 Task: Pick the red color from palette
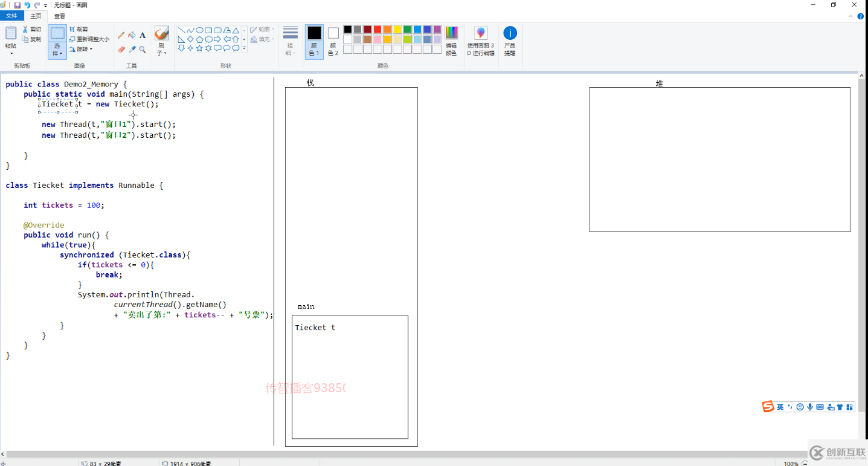(378, 29)
